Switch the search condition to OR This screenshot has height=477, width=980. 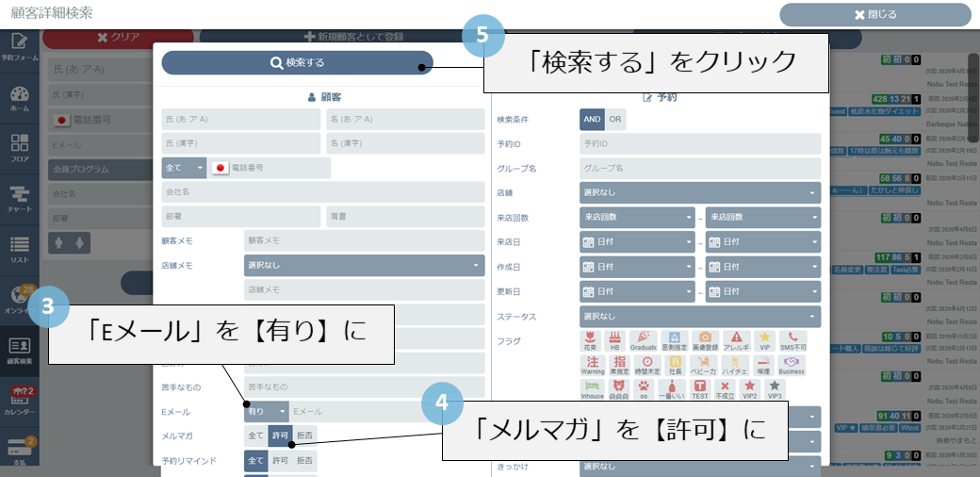tap(615, 120)
